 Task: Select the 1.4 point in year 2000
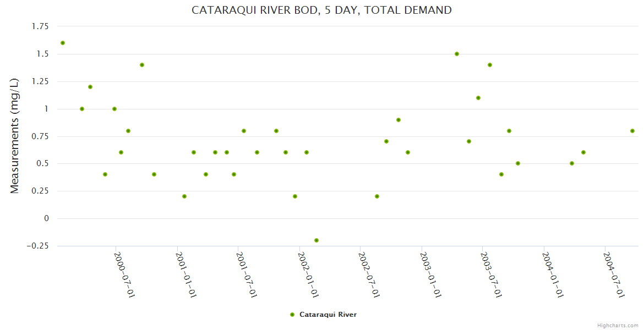click(x=142, y=65)
